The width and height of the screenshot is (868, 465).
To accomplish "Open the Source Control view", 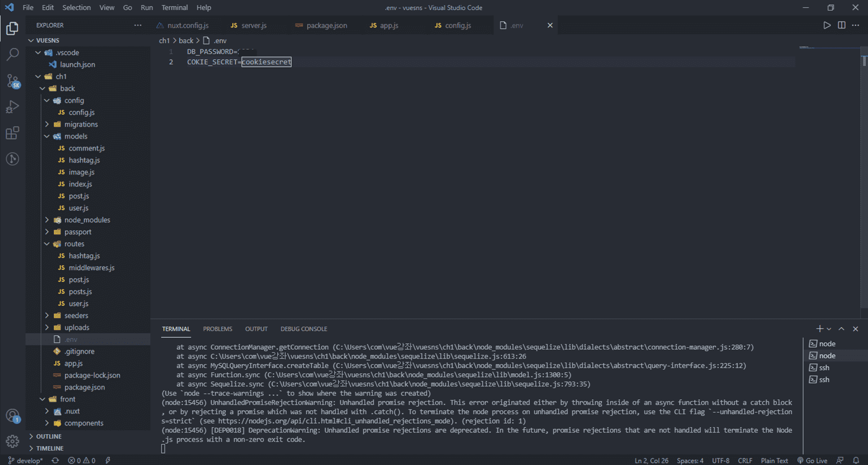I will pos(12,81).
